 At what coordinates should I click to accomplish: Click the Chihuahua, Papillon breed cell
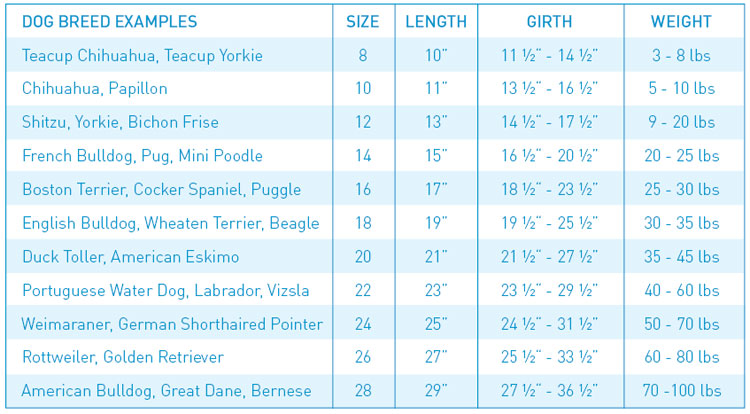tap(95, 89)
